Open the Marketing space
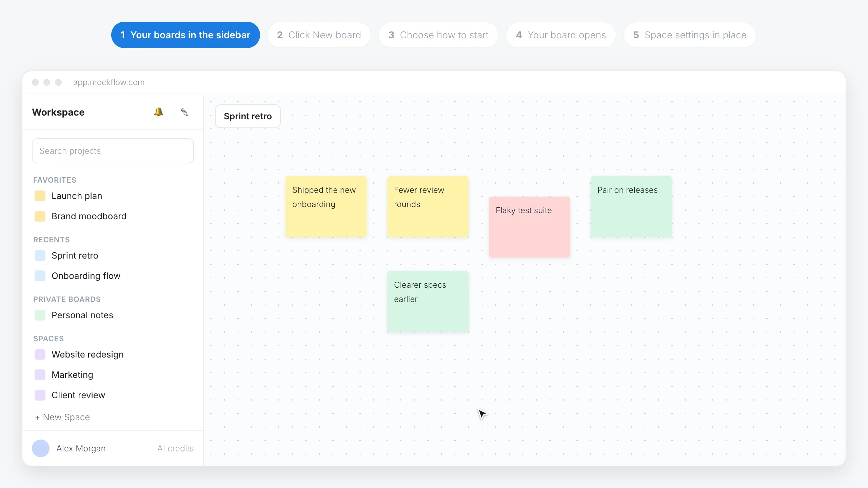 coord(72,375)
